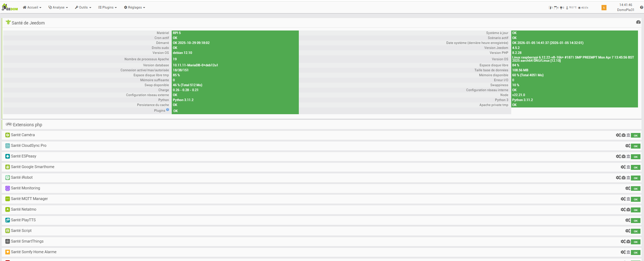
Task: Open configuration gears icon for Santé Monitoring
Action: tap(628, 188)
